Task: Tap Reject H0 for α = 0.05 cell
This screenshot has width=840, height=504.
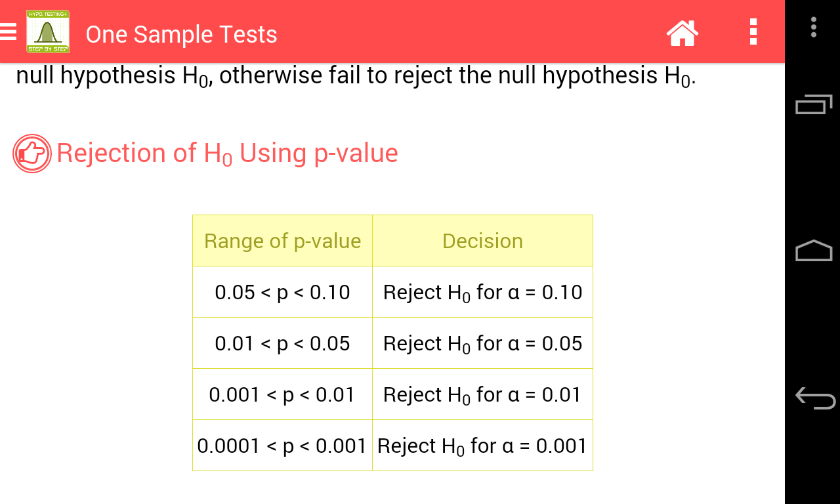Action: pyautogui.click(x=482, y=343)
